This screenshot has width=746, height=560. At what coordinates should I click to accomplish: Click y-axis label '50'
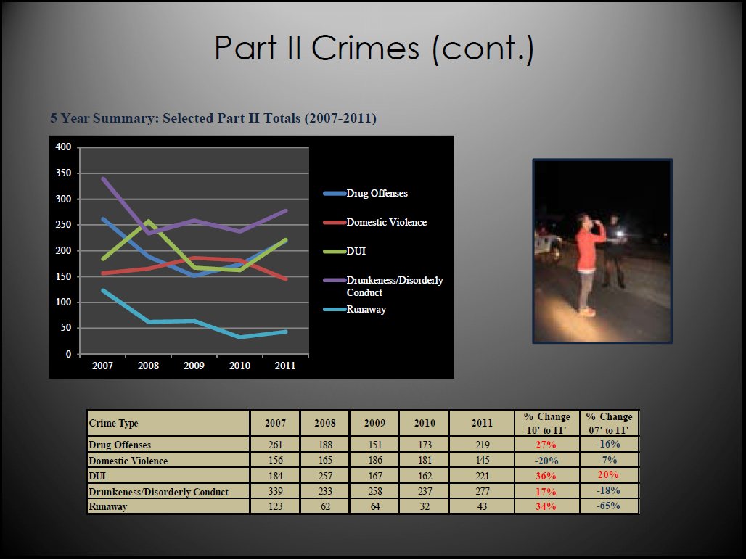tap(65, 328)
